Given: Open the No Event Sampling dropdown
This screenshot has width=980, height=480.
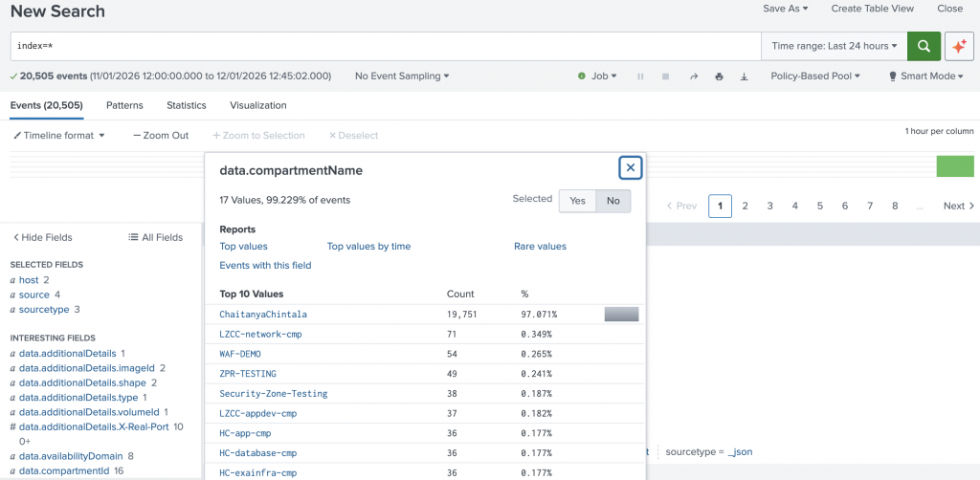Looking at the screenshot, I should click(x=401, y=76).
